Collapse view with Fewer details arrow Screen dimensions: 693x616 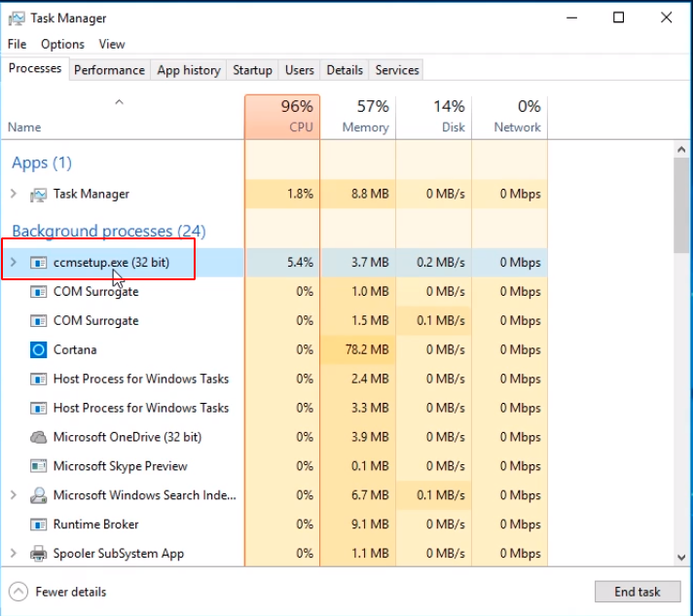[18, 592]
